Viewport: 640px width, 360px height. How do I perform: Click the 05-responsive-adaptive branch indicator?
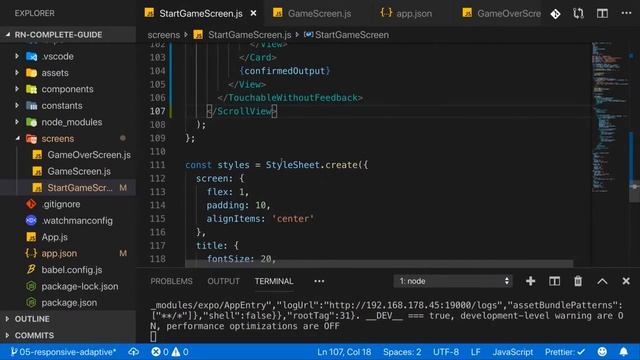pyautogui.click(x=63, y=351)
